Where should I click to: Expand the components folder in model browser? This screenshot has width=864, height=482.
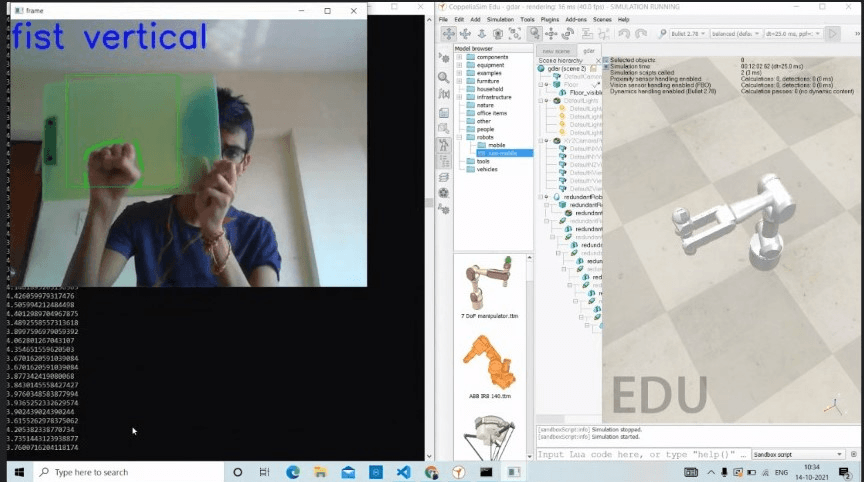point(459,57)
